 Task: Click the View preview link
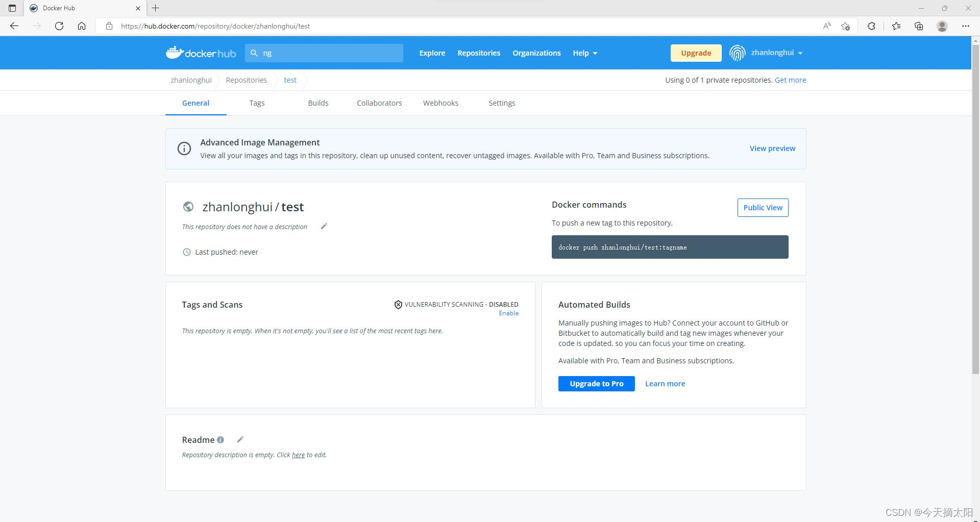point(772,148)
